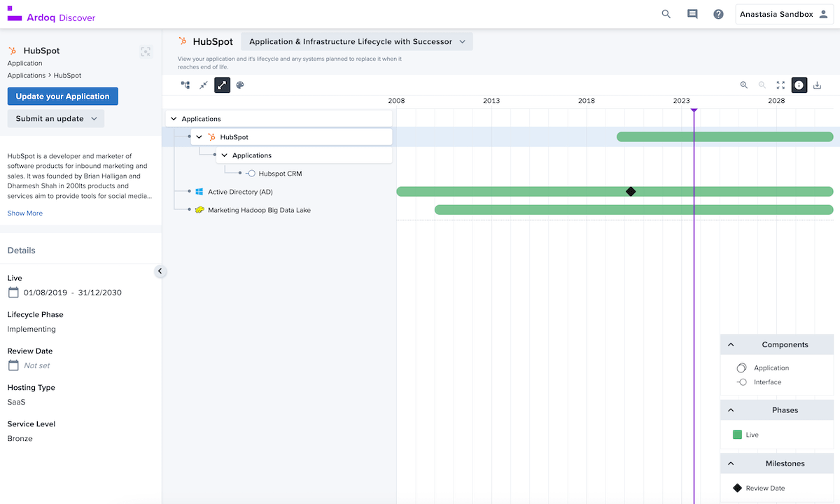Viewport: 840px width, 504px height.
Task: Toggle the expand all arrows button
Action: click(222, 85)
